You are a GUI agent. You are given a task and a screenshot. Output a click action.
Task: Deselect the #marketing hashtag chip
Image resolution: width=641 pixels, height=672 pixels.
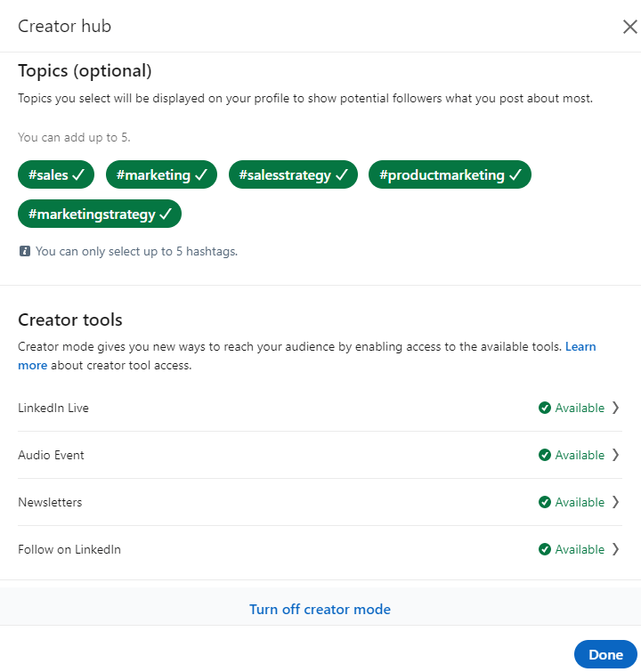[162, 175]
